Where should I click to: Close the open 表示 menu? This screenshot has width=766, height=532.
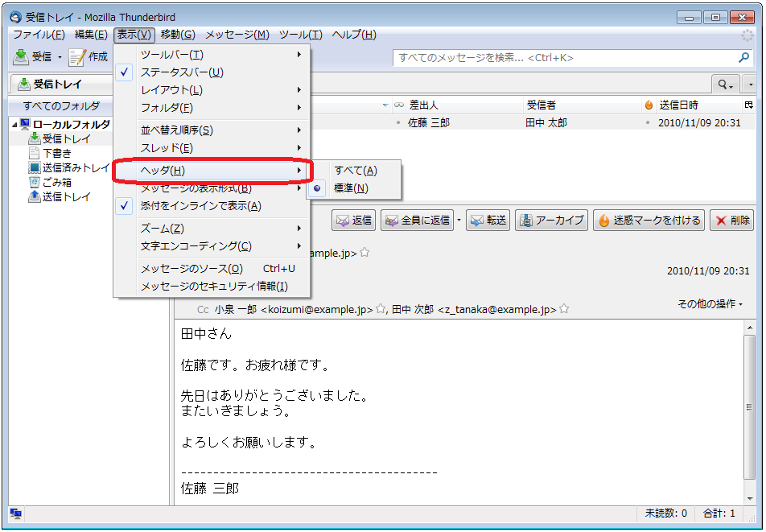point(134,35)
